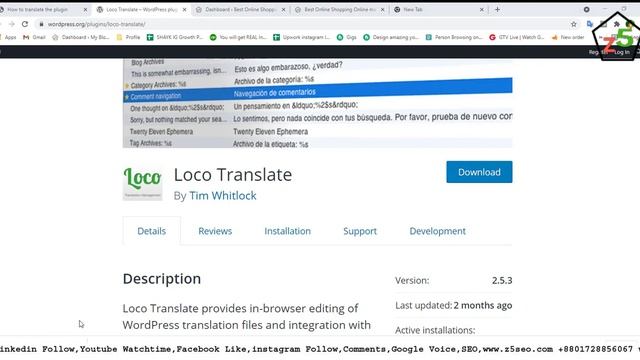Click the plugin banner screenshot image
This screenshot has height=360, width=640.
point(318,103)
